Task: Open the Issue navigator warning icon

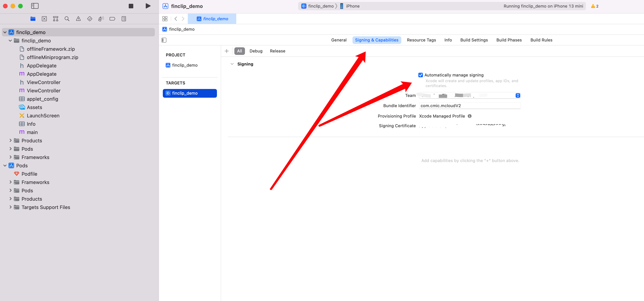Action: 78,19
